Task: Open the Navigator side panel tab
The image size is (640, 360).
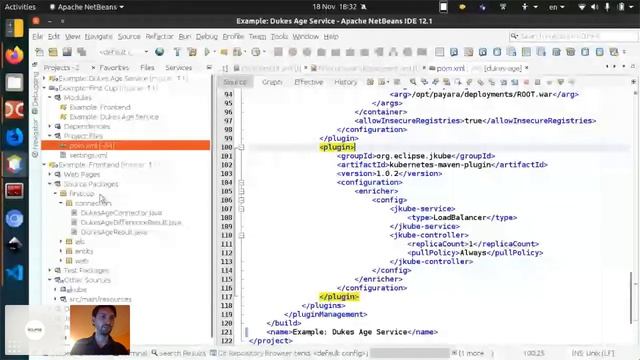Action: point(35,138)
